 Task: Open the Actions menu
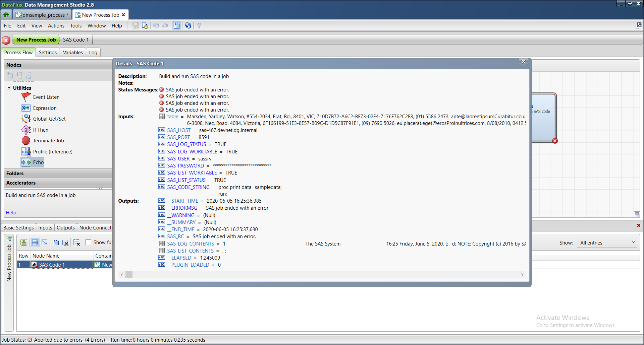[x=56, y=26]
